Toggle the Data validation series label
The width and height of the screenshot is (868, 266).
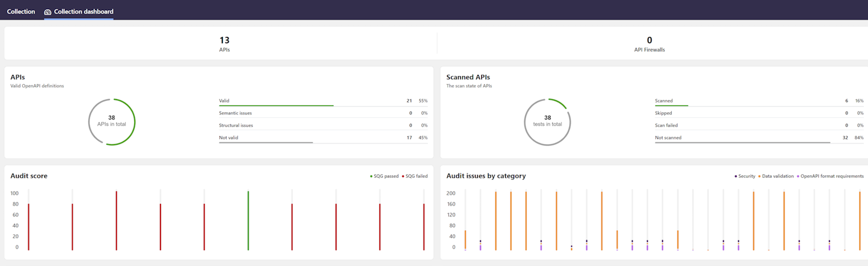click(778, 177)
